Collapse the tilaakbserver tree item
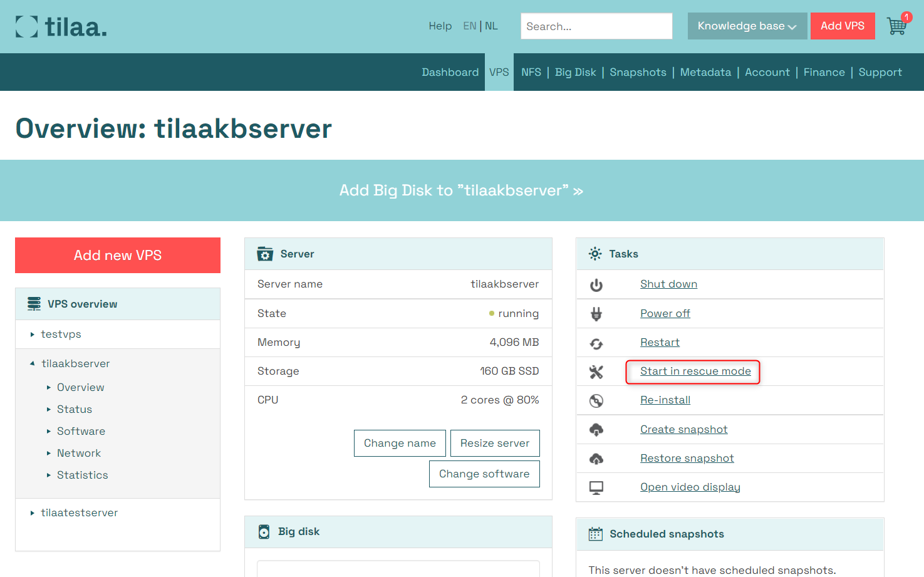924x577 pixels. (33, 363)
